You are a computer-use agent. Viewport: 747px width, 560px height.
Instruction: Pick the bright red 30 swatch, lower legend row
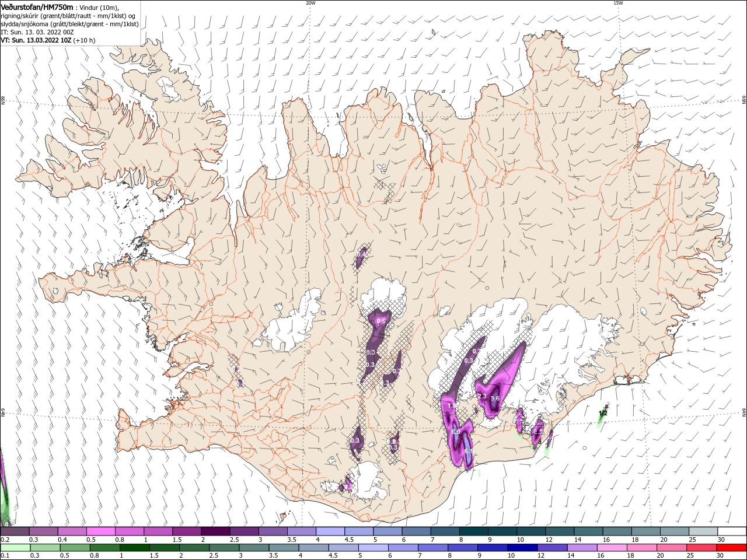(732, 547)
